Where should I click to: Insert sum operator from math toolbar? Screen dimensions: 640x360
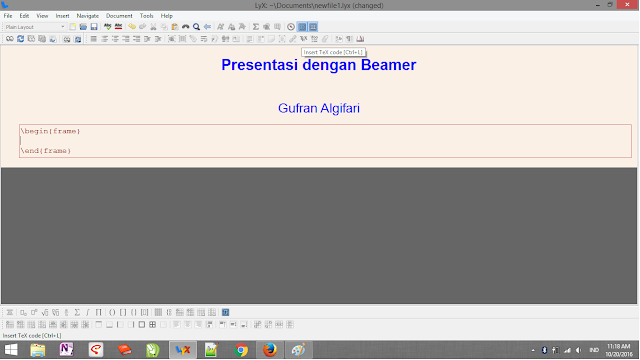pyautogui.click(x=77, y=313)
